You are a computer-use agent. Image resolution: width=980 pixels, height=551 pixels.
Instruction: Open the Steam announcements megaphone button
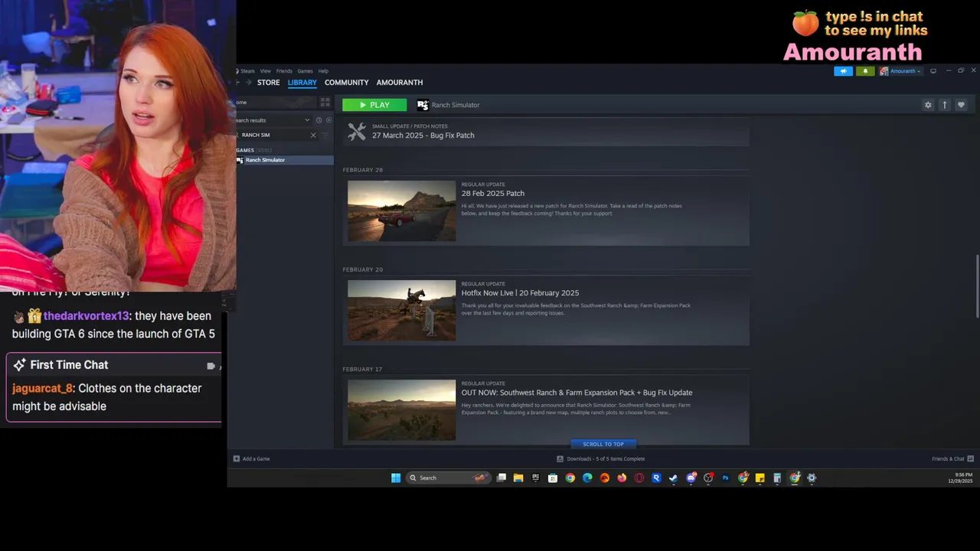click(843, 71)
